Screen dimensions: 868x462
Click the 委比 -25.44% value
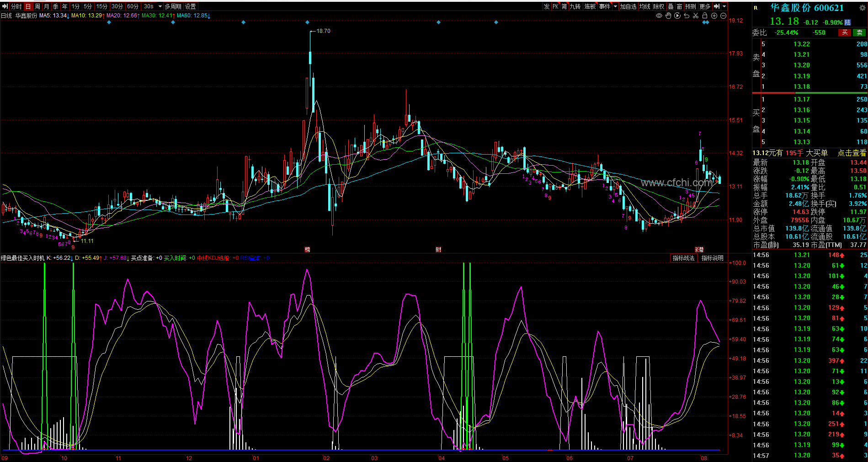(x=786, y=32)
